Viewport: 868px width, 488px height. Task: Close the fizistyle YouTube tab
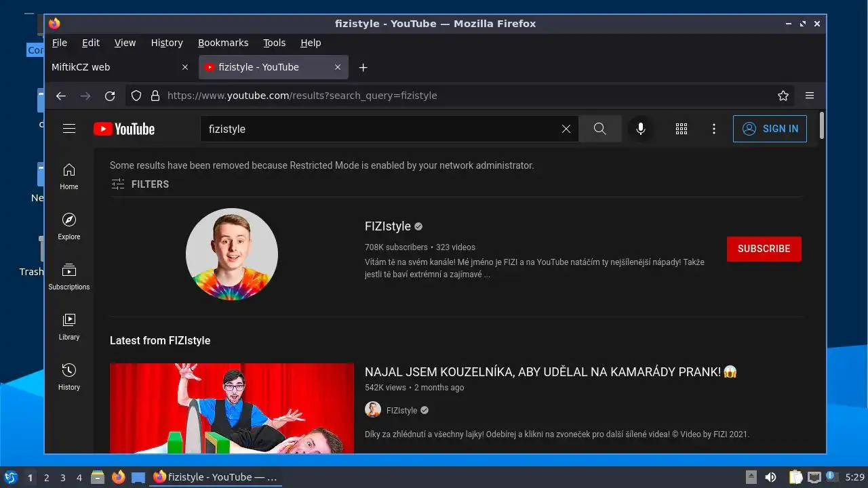click(338, 67)
